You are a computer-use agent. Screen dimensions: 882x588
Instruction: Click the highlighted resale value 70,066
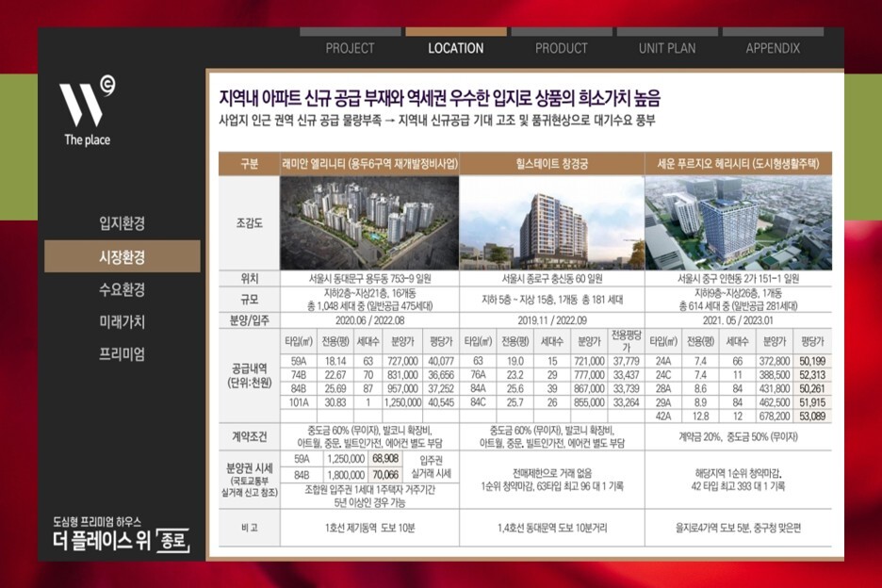385,475
